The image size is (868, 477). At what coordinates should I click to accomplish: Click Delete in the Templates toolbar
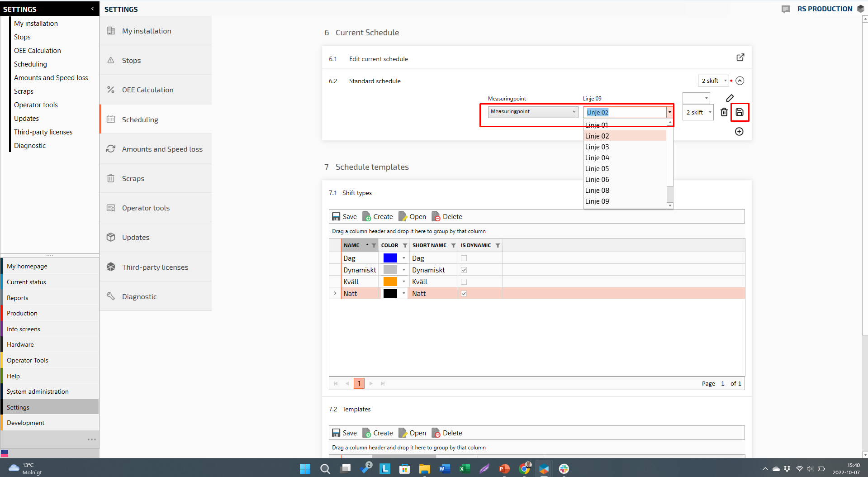(447, 433)
